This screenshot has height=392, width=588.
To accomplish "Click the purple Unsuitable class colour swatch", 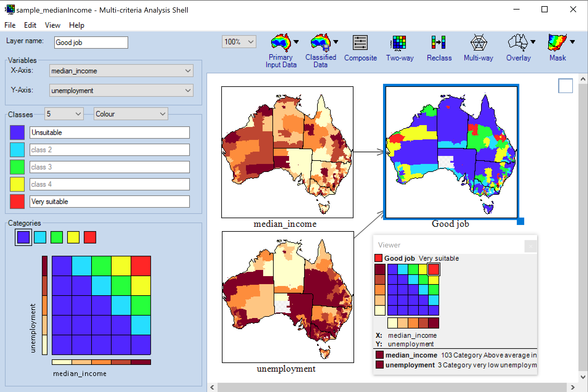I will click(17, 133).
